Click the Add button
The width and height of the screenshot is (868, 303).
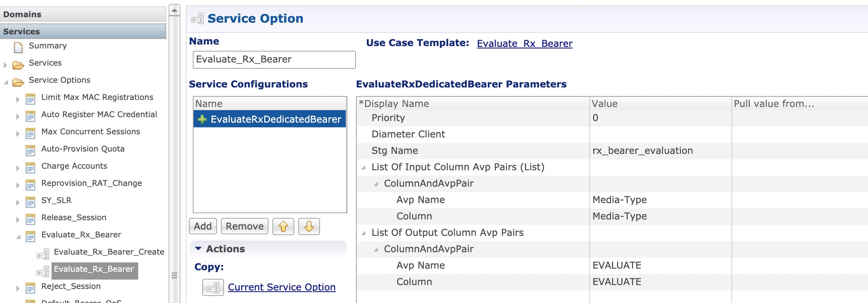coord(203,226)
